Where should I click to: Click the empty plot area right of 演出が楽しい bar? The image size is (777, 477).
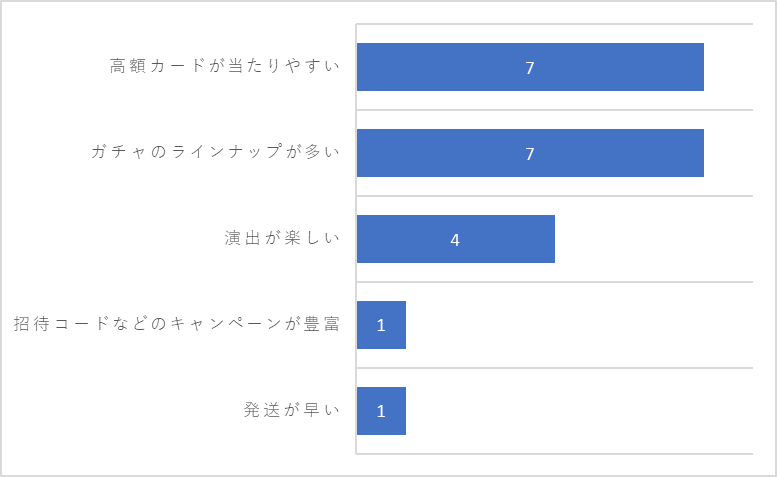(654, 239)
